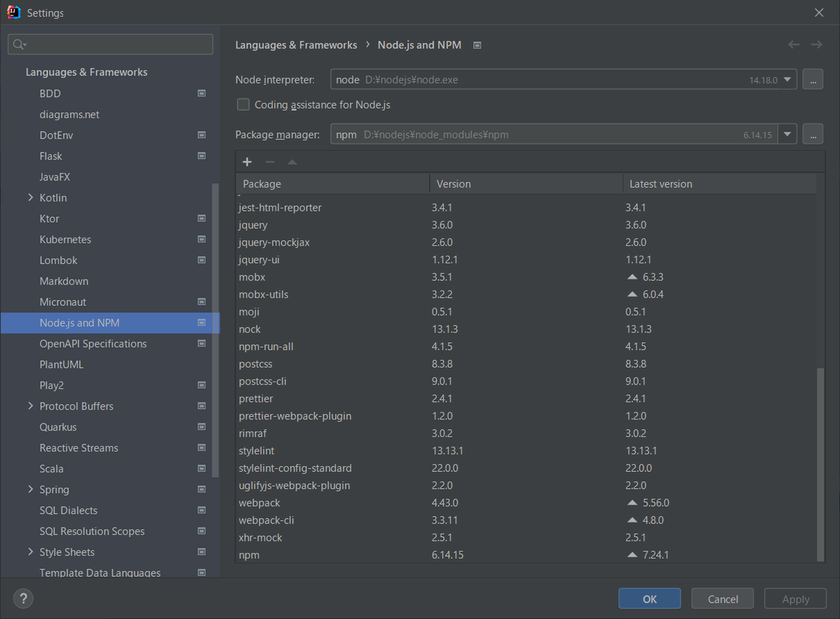The width and height of the screenshot is (840, 619).
Task: Select the jquery package row
Action: coord(526,225)
